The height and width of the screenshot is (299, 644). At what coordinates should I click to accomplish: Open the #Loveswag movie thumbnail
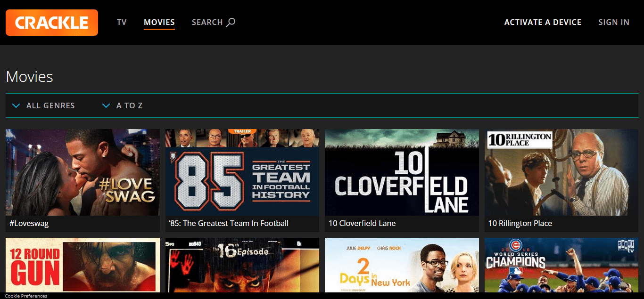[x=83, y=172]
